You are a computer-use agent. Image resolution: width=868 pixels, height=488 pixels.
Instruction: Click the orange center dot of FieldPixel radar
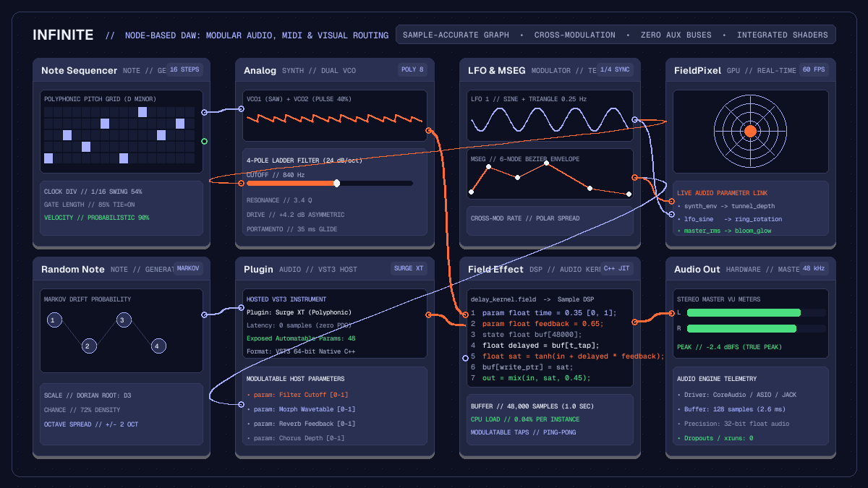coord(750,131)
